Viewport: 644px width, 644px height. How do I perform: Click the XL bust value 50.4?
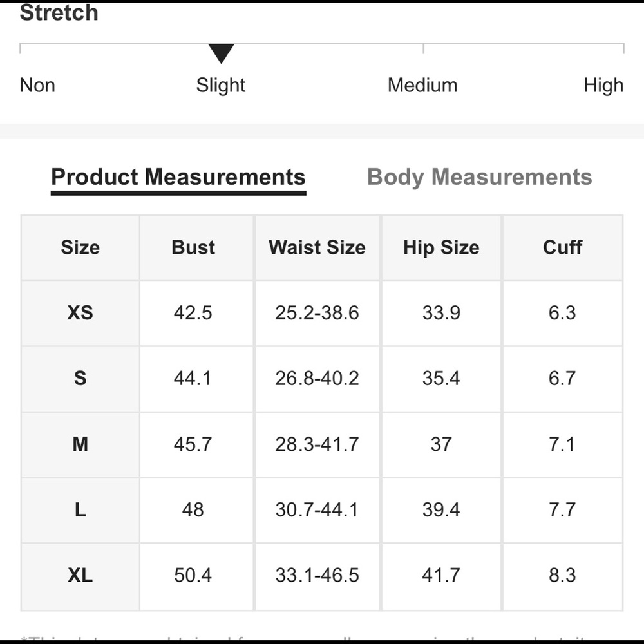(193, 575)
